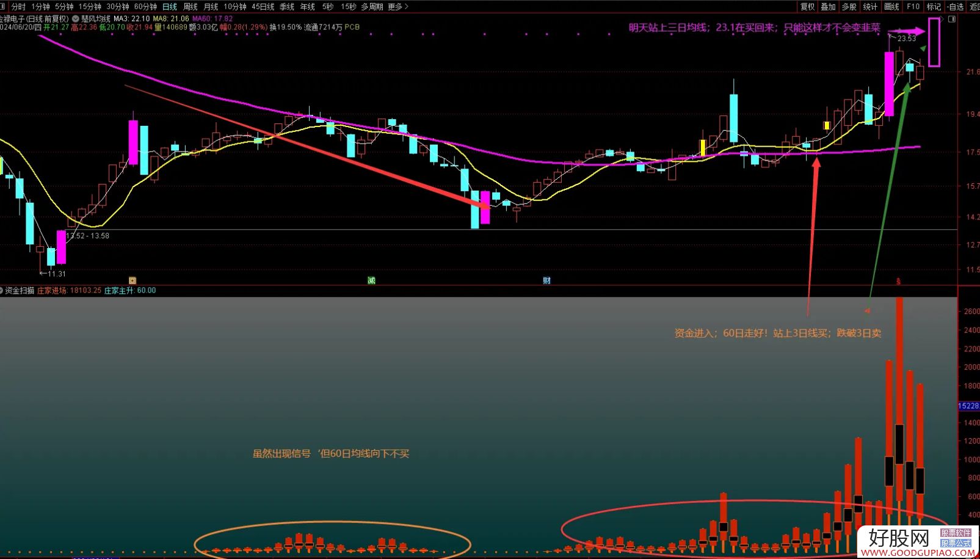The height and width of the screenshot is (559, 980).
Task: Open the 多周期 multi-period view
Action: [x=372, y=7]
